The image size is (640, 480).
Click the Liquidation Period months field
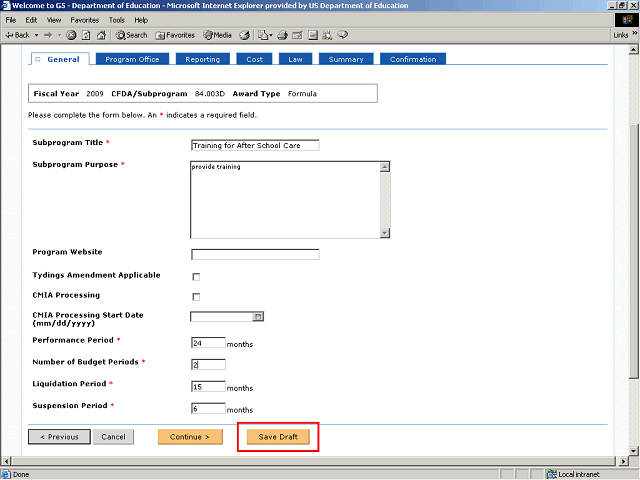click(x=208, y=386)
